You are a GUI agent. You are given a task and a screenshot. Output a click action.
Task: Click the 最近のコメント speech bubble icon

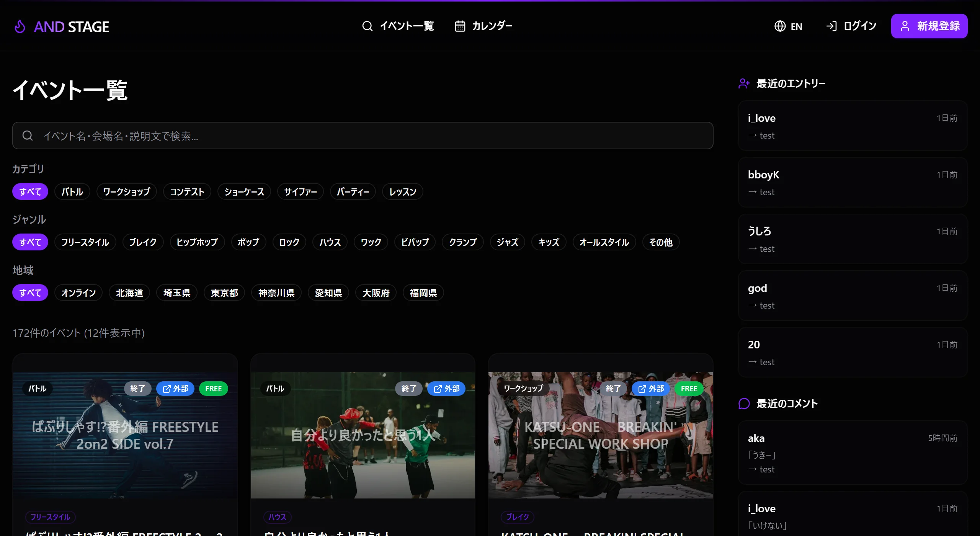click(744, 404)
